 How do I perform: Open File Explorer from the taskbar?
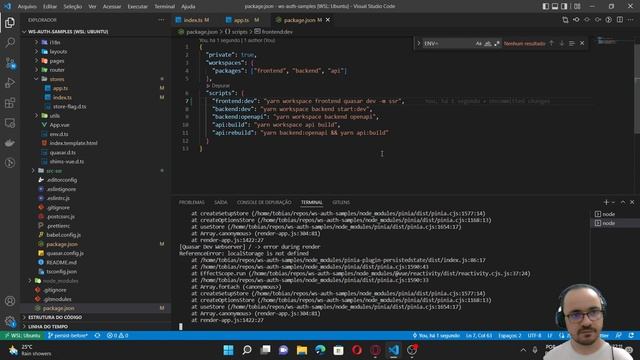pyautogui.click(x=302, y=350)
